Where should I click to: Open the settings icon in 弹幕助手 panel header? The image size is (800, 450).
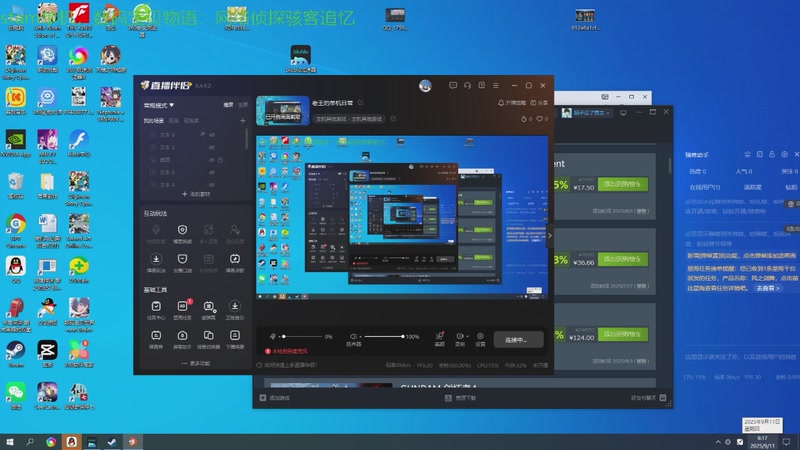click(x=785, y=155)
